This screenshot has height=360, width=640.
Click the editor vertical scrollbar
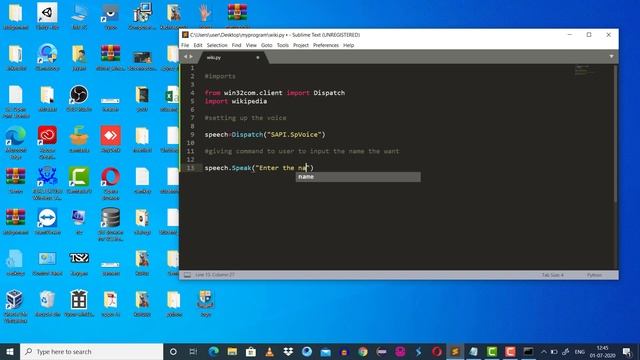click(616, 135)
